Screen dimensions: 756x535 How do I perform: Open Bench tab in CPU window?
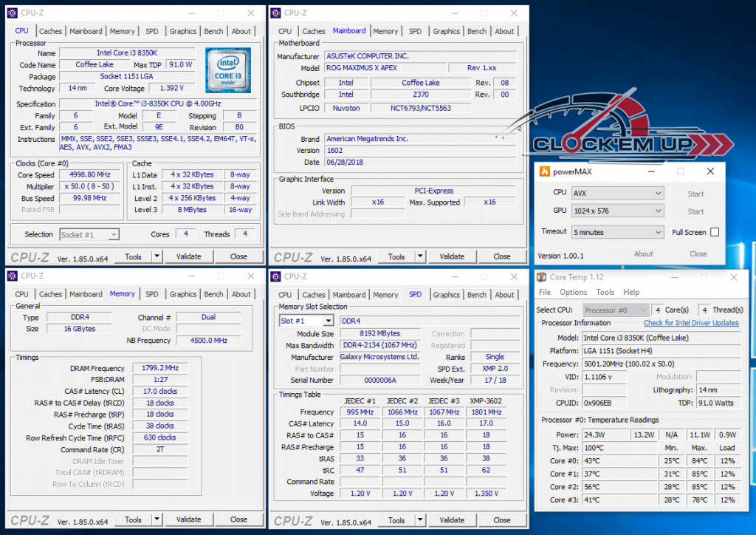213,31
